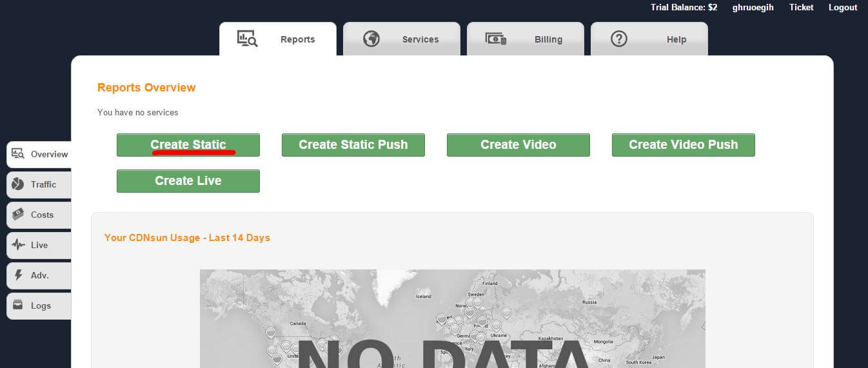Go to the Billing tab
868x368 pixels.
click(526, 39)
